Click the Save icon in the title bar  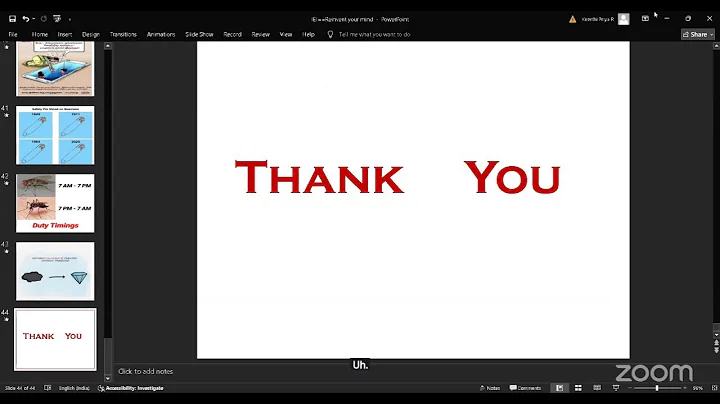[12, 19]
